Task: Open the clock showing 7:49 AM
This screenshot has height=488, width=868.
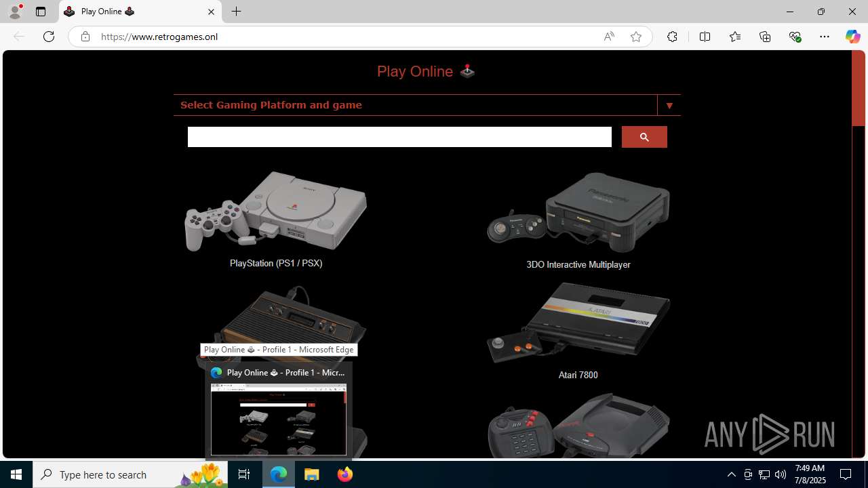Action: [x=810, y=474]
